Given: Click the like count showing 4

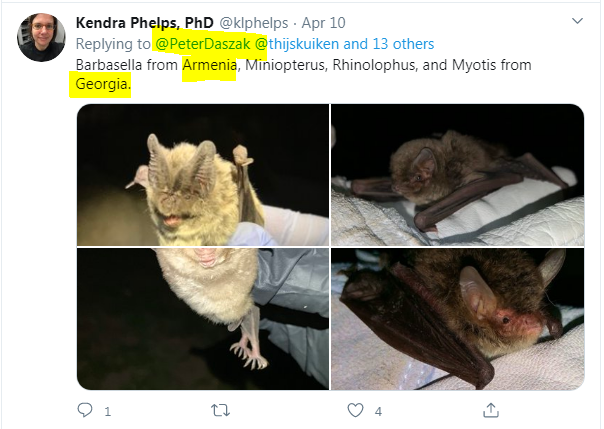Looking at the screenshot, I should [x=378, y=411].
